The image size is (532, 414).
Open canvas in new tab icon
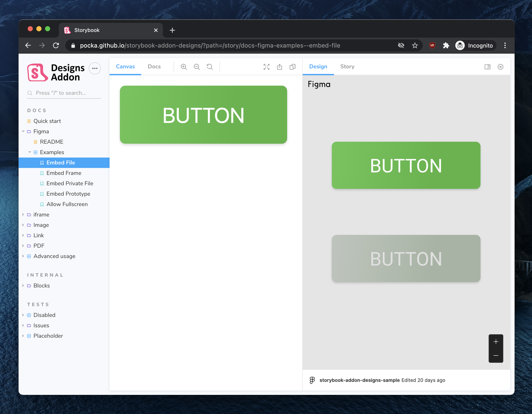point(279,67)
